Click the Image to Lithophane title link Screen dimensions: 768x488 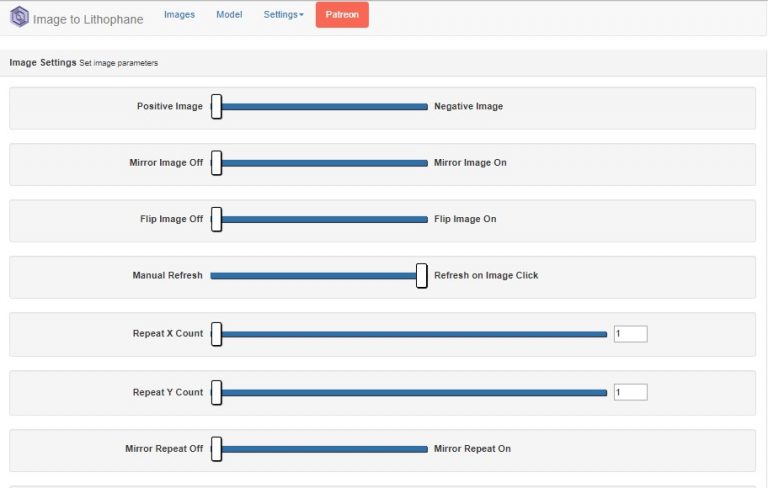point(88,19)
